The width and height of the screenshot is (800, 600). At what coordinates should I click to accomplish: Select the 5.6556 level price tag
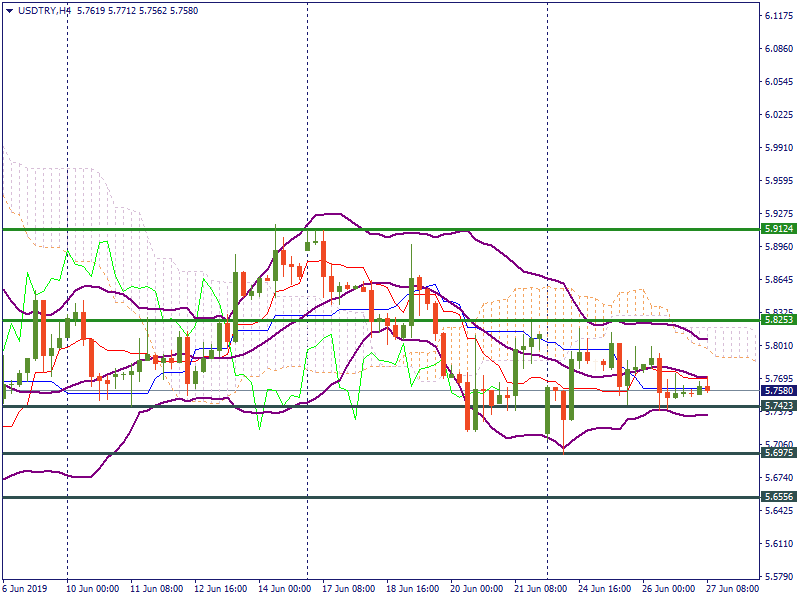(x=778, y=497)
